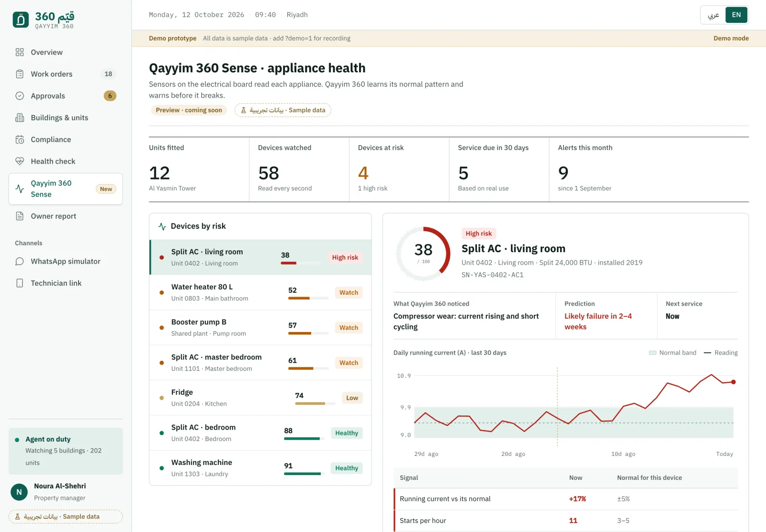The height and width of the screenshot is (532, 766).
Task: Open Technician link channel
Action: (x=66, y=283)
